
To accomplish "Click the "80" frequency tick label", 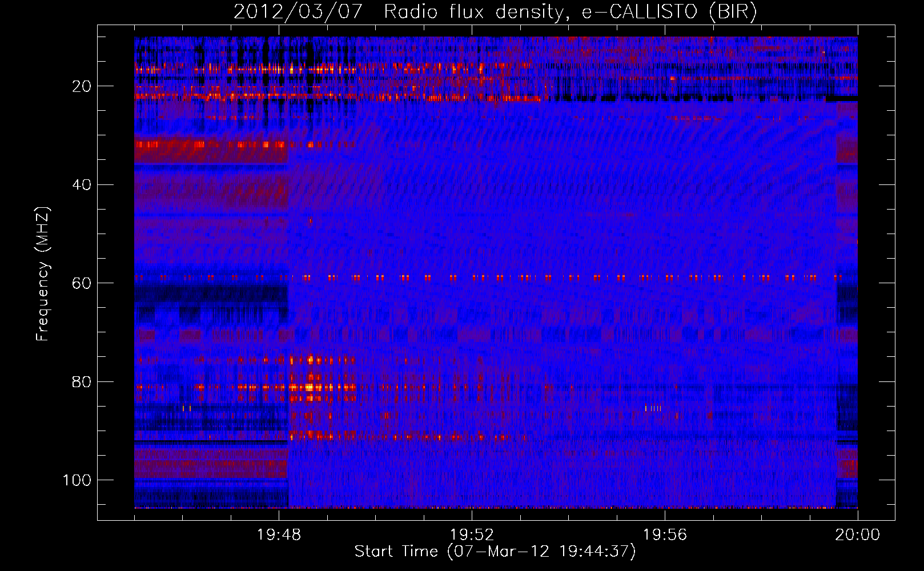I will coord(82,382).
